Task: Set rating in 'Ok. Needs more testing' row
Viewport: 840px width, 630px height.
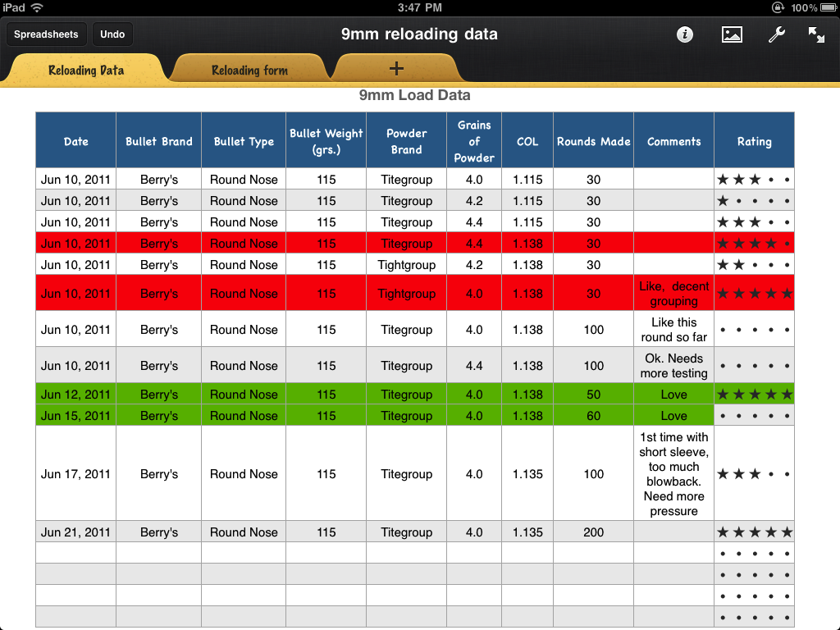Action: pos(755,365)
